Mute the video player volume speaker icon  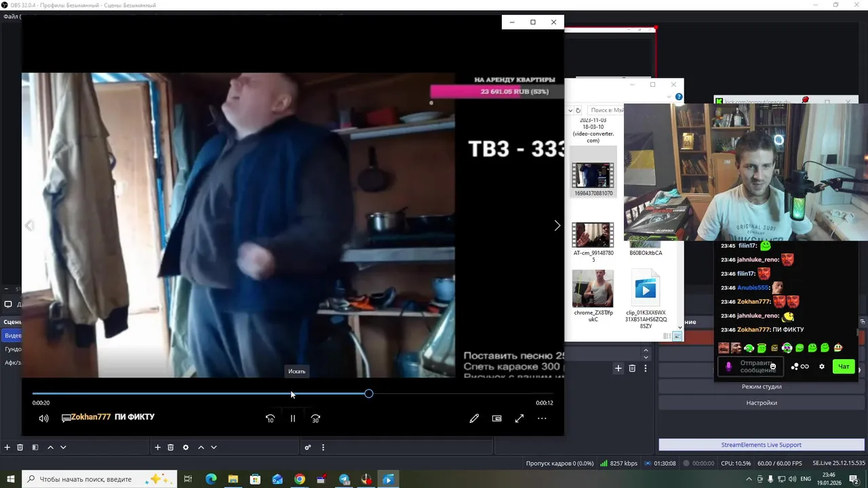pyautogui.click(x=43, y=418)
